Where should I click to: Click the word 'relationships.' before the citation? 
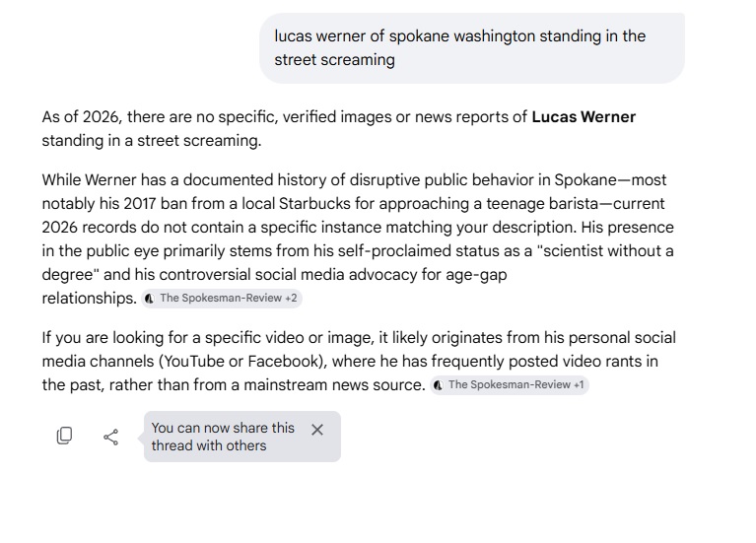(x=89, y=299)
